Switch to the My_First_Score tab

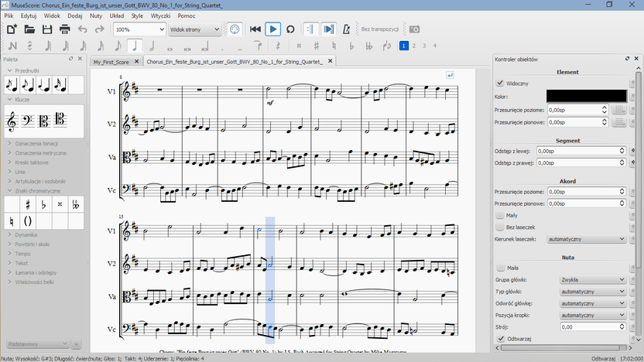(111, 62)
